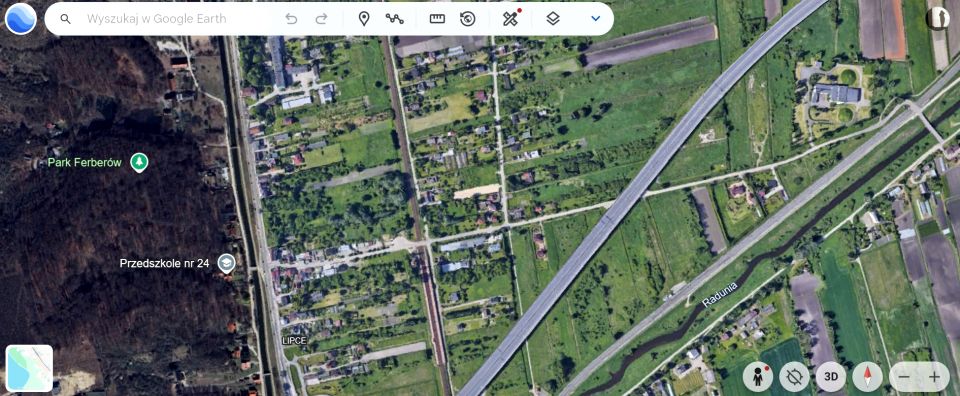Screen dimensions: 960x396
Task: Click the fly to my location button
Action: [x=794, y=376]
